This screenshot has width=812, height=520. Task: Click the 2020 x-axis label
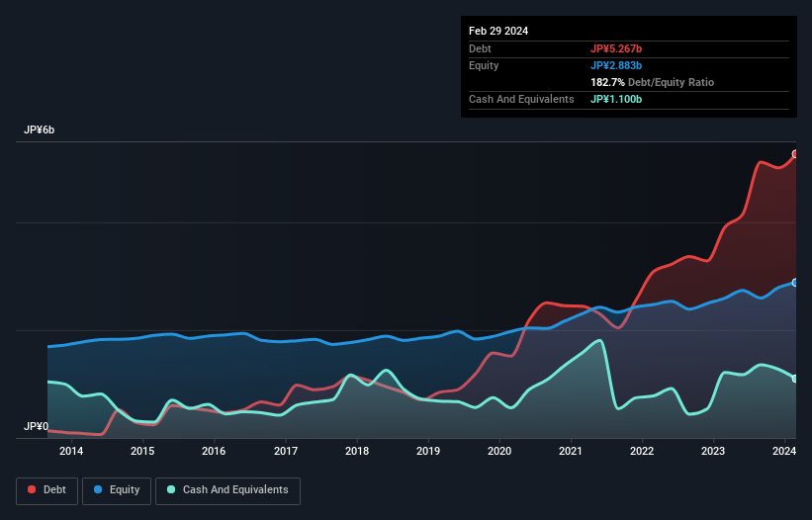coord(499,451)
